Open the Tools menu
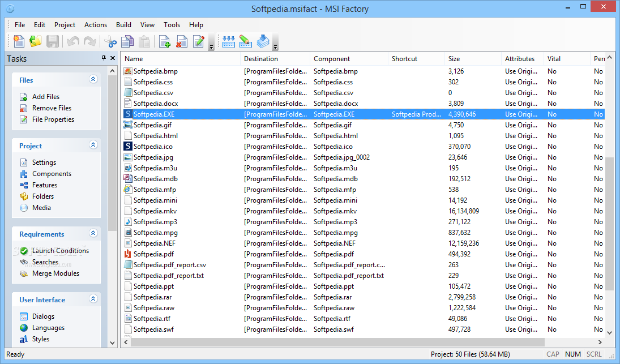 [x=172, y=24]
